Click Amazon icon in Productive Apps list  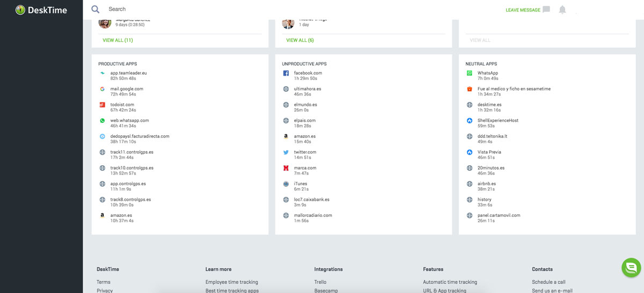coord(103,216)
